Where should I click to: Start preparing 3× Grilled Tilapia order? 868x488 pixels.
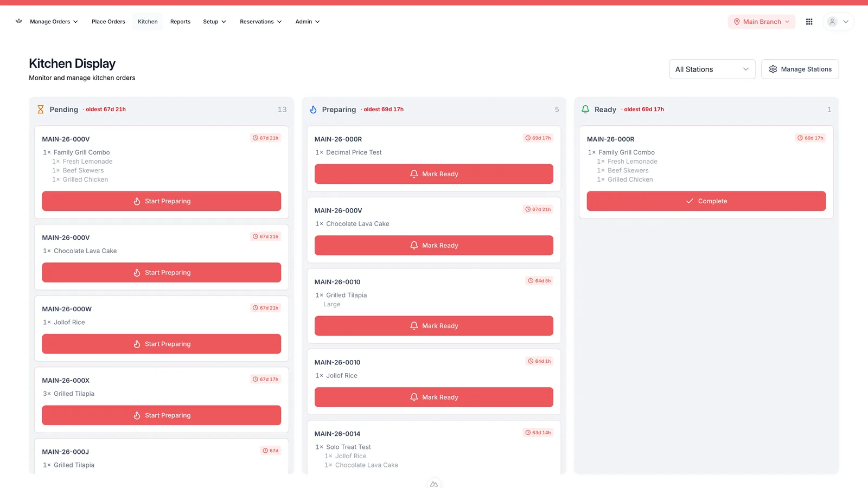(x=162, y=415)
